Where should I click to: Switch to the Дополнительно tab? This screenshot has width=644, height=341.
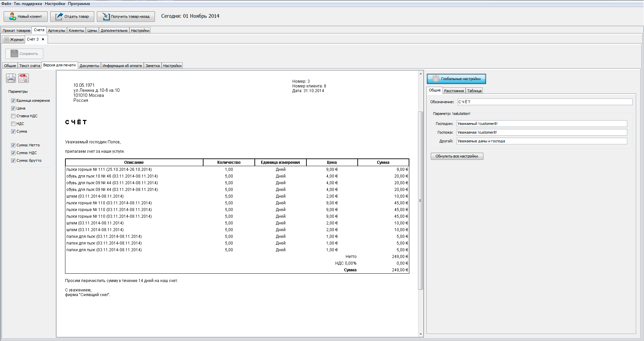pos(114,30)
